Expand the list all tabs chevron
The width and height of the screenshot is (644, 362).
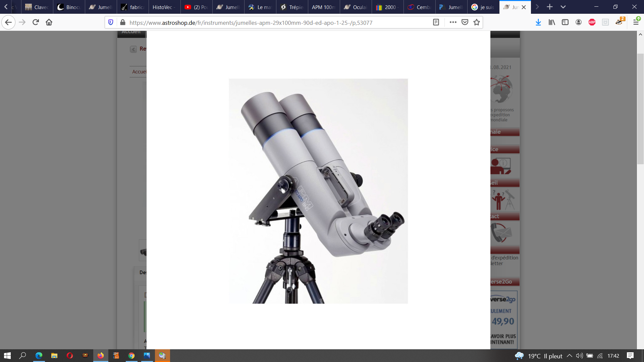point(563,7)
